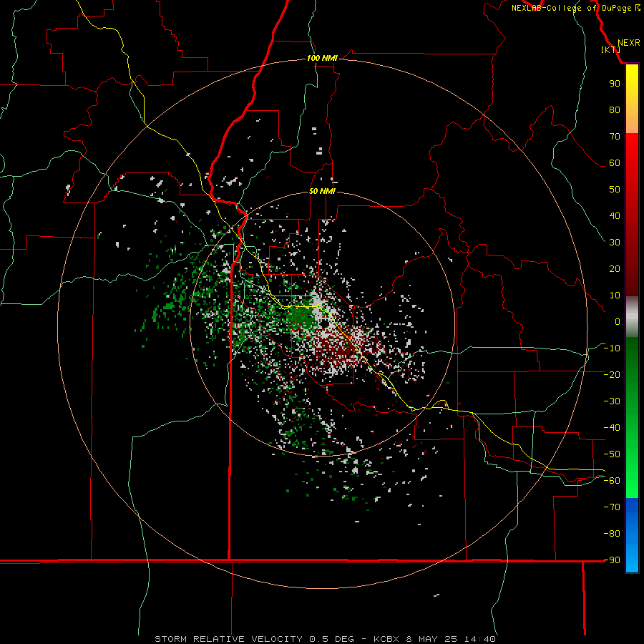Click the [KT] units label
Viewport: 644px width, 644px height.
coord(610,49)
